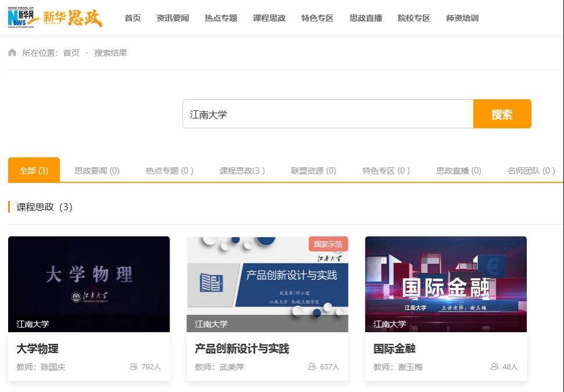
Task: Click the 新华思政 calligraphy logo
Action: point(73,18)
